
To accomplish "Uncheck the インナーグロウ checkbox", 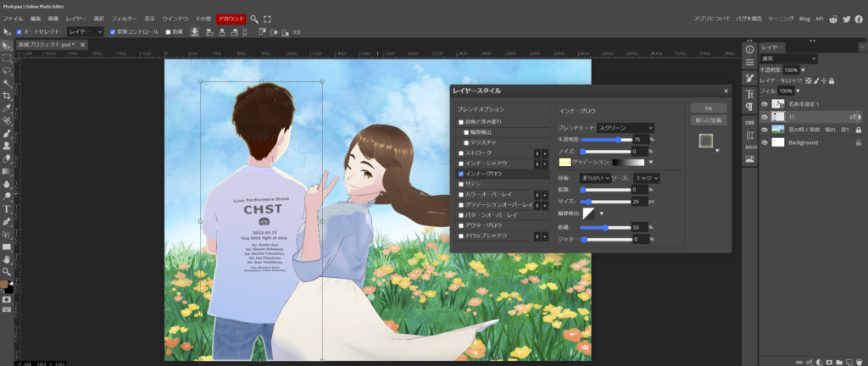I will pos(461,174).
